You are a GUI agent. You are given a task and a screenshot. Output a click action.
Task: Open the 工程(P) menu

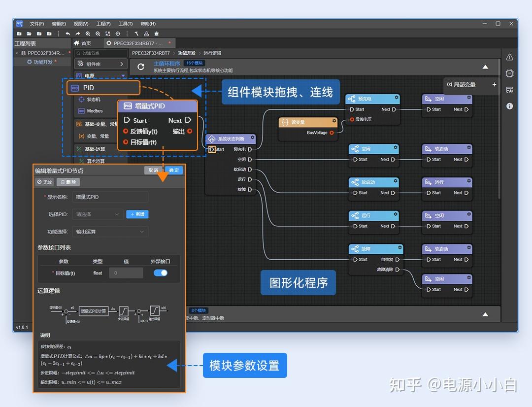pyautogui.click(x=104, y=23)
